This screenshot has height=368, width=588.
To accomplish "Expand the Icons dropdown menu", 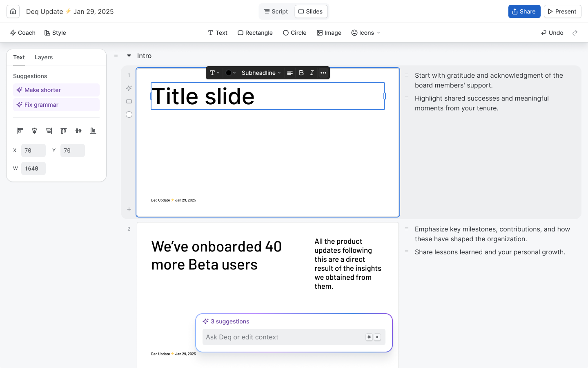I will coord(366,33).
